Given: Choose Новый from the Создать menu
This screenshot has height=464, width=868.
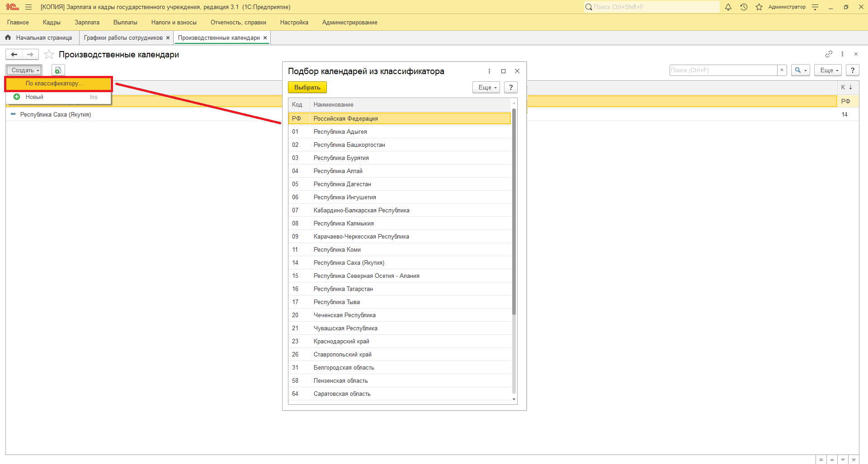Looking at the screenshot, I should click(x=58, y=97).
